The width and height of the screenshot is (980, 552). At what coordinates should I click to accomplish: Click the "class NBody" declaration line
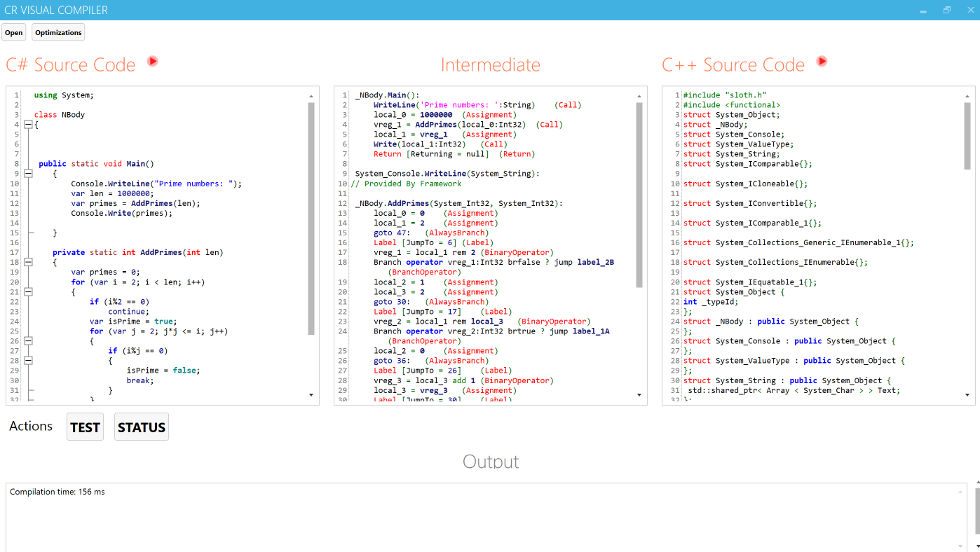tap(60, 115)
